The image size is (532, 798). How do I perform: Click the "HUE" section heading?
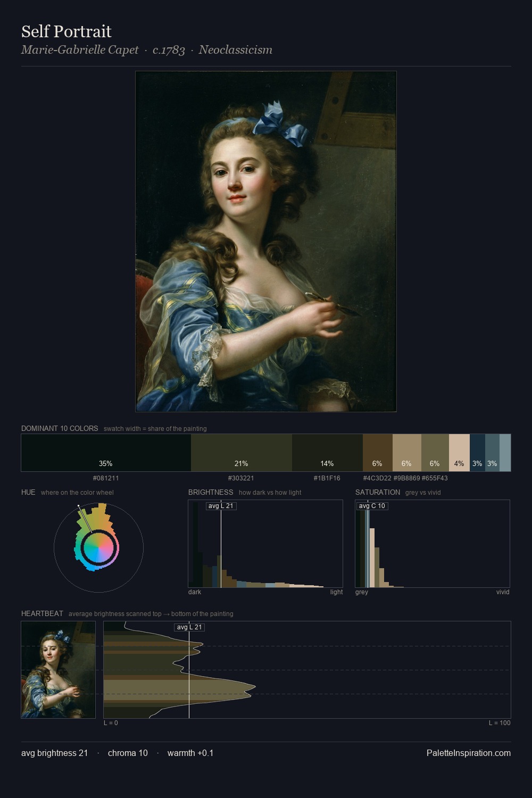tap(28, 492)
